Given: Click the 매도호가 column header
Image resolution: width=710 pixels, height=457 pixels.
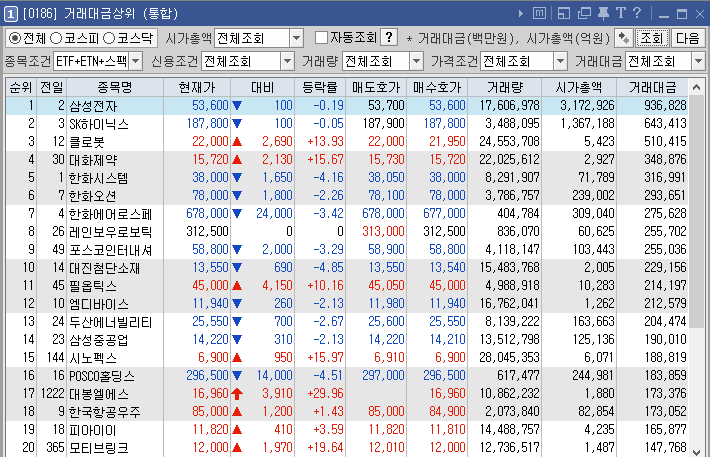Looking at the screenshot, I should point(376,87).
